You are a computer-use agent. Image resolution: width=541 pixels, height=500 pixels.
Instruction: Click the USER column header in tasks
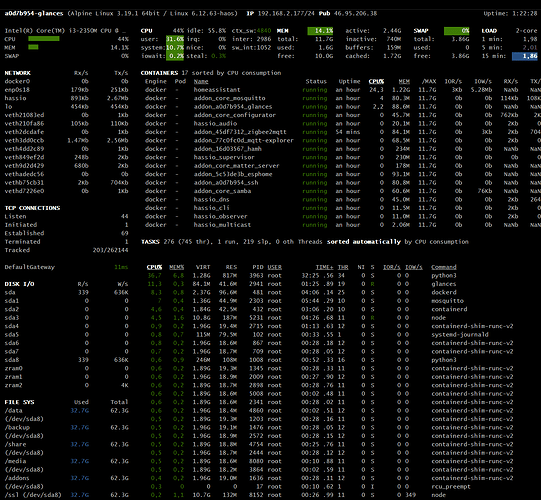tap(274, 267)
